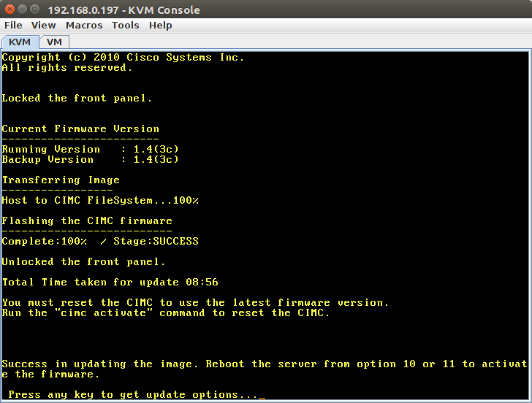The width and height of the screenshot is (532, 403).
Task: Click 'Press any key to get update options...' line
Action: 133,394
